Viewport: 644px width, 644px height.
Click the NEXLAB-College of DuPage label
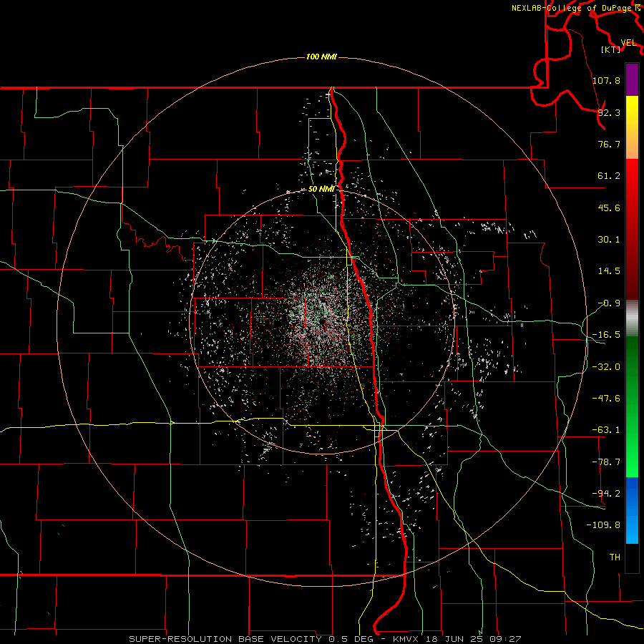(572, 8)
